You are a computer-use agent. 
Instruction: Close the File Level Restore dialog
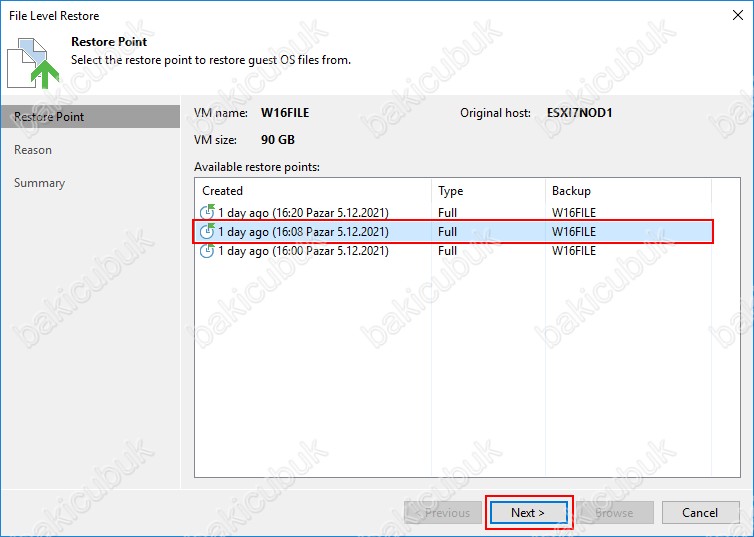tap(738, 15)
